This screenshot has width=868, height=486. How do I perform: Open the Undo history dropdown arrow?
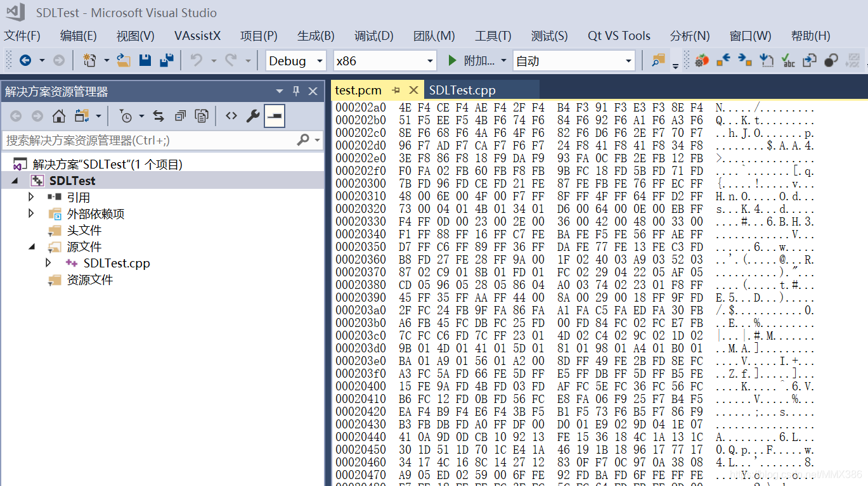point(213,61)
